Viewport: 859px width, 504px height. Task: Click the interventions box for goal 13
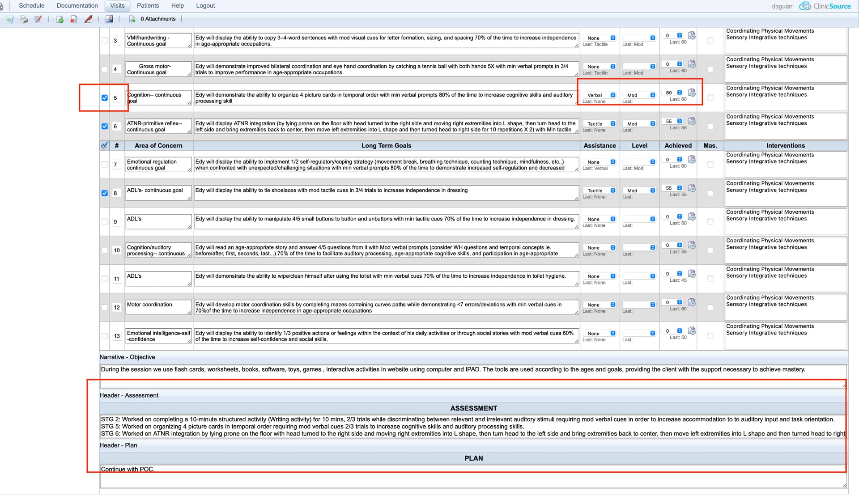click(x=786, y=336)
